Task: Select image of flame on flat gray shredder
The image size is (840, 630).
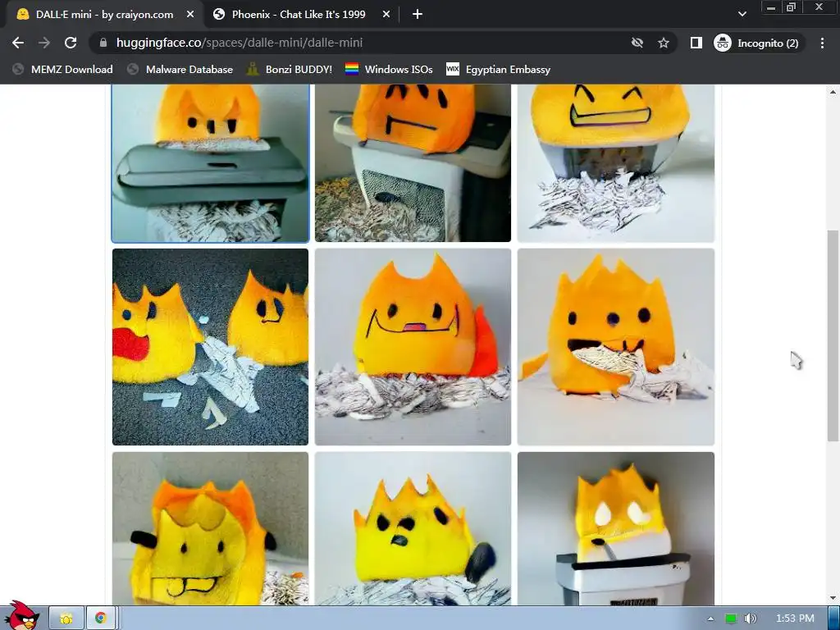Action: click(210, 163)
